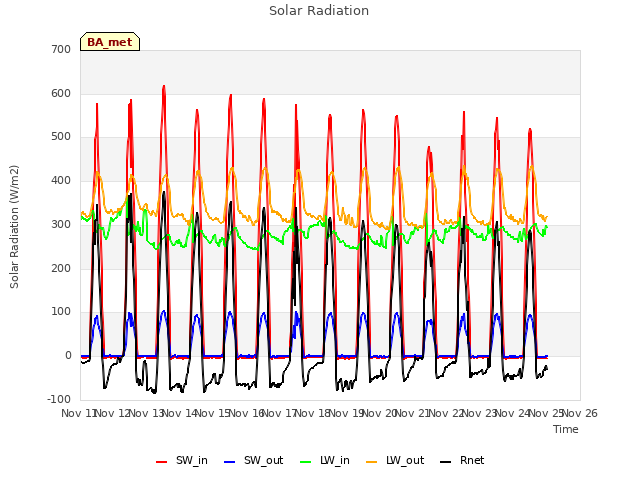The image size is (640, 480).
Task: Click the red SW_in legend color marker
Action: [x=162, y=462]
